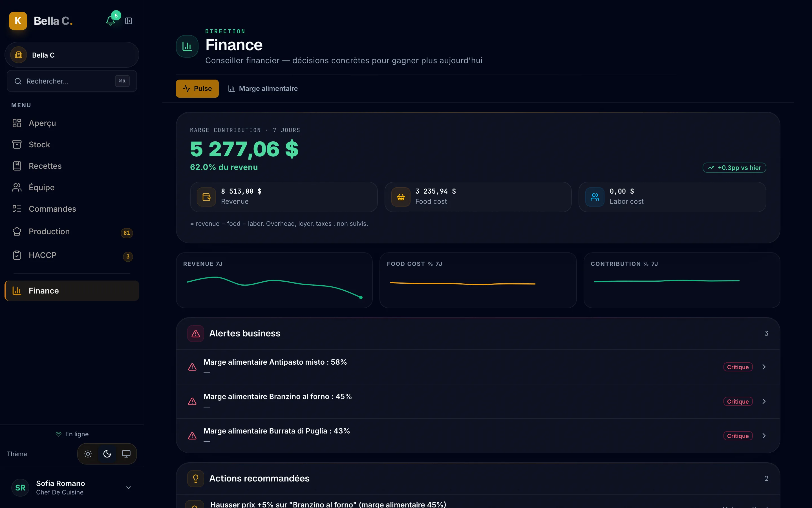Click the 3 235,94 $ food cost value
Viewport: 812px width, 508px height.
[x=436, y=192]
